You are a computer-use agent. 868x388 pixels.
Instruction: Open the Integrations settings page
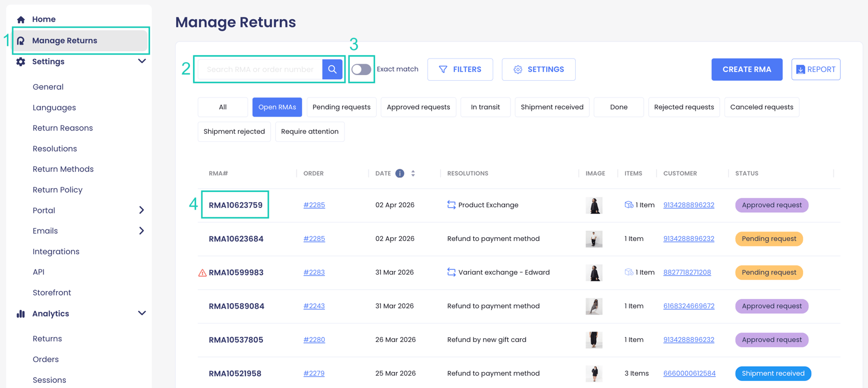coord(56,252)
